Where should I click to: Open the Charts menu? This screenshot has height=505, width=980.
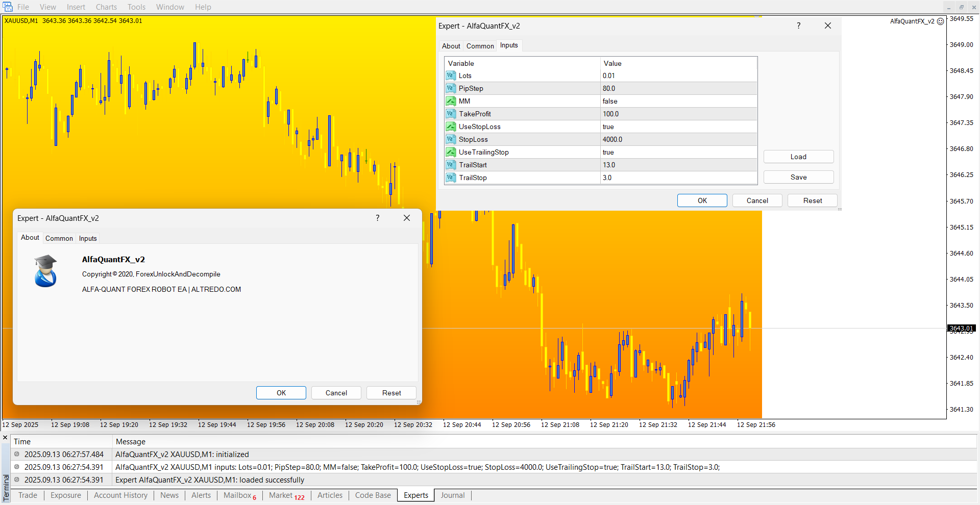point(106,7)
